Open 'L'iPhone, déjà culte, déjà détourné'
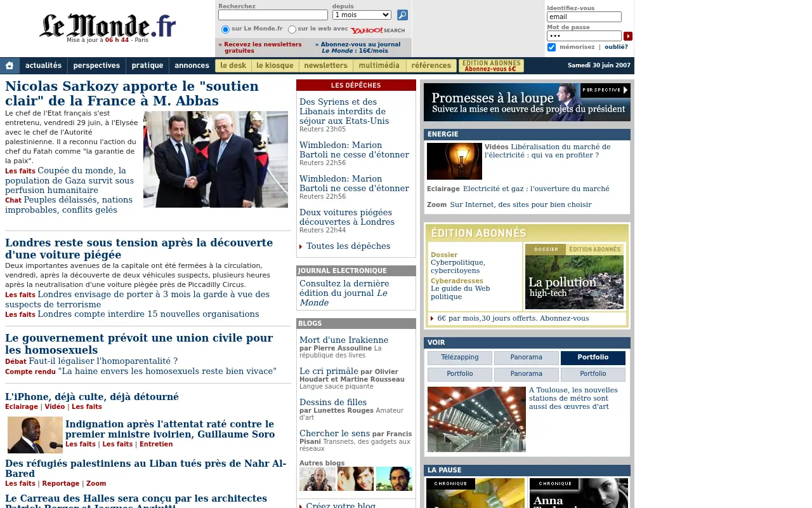 tap(92, 397)
